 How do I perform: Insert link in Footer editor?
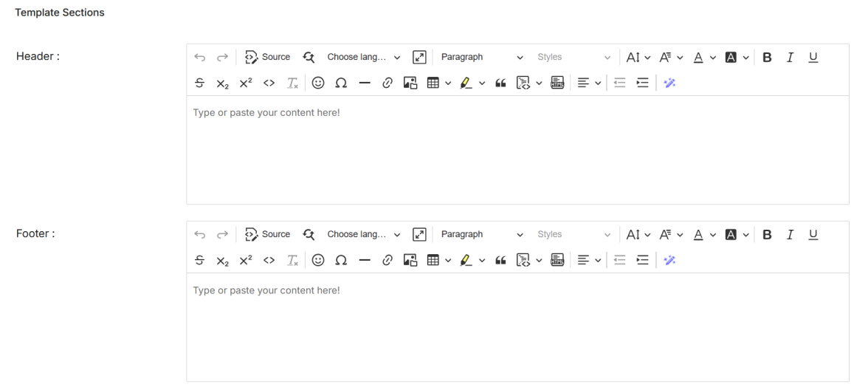[x=387, y=260]
